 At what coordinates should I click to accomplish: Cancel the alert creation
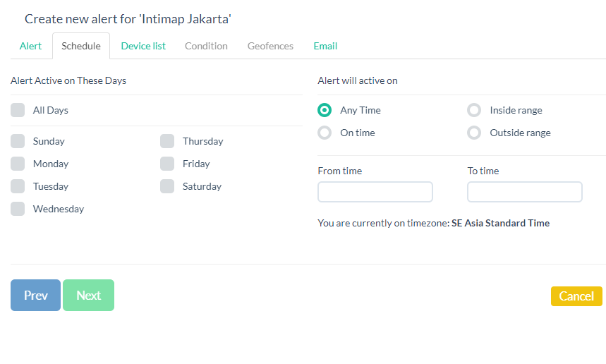tap(576, 296)
